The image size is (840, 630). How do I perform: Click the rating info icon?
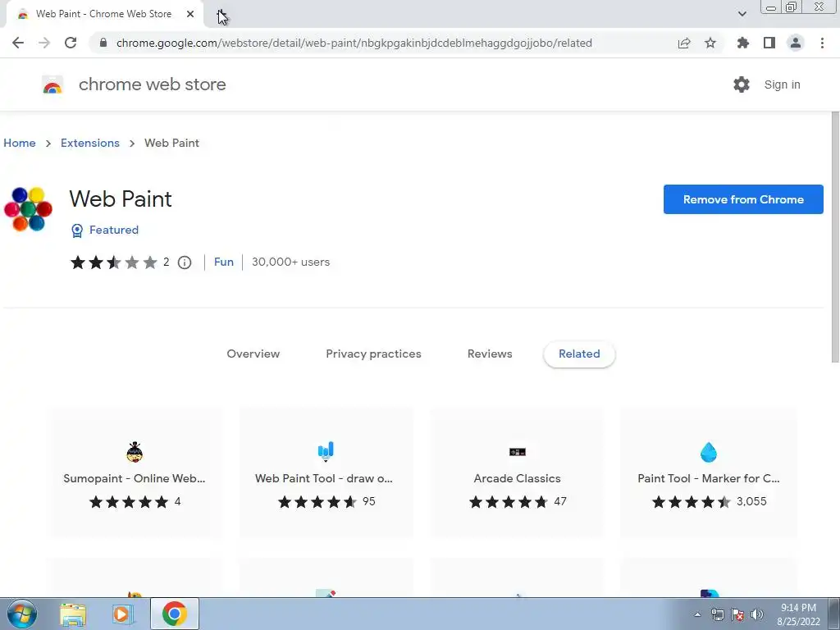[x=185, y=262]
